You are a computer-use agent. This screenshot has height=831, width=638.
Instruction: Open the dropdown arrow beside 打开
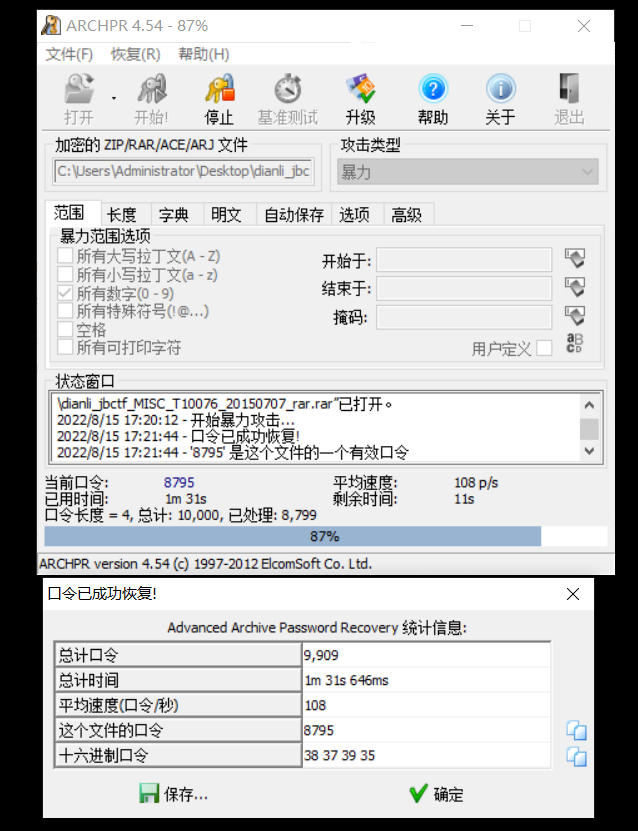tap(114, 98)
